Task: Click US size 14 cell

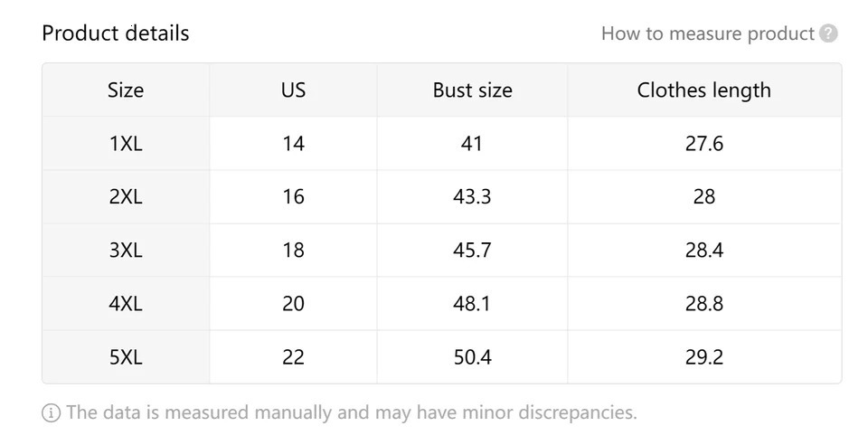Action: pyautogui.click(x=293, y=144)
